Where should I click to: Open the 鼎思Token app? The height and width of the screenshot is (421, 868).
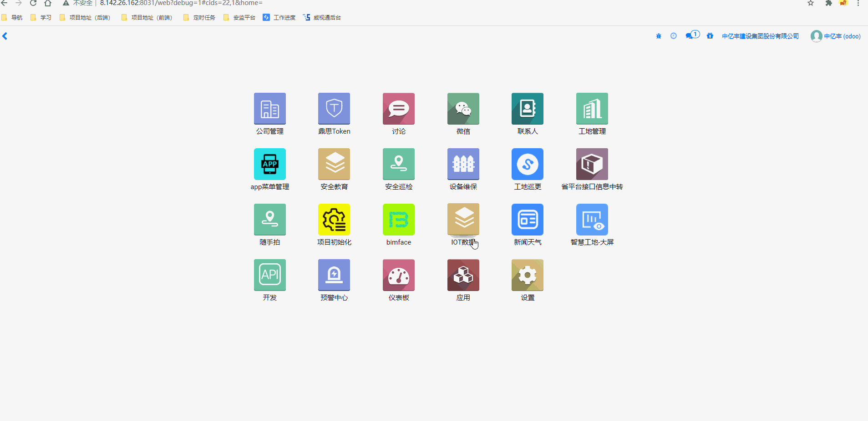point(334,109)
